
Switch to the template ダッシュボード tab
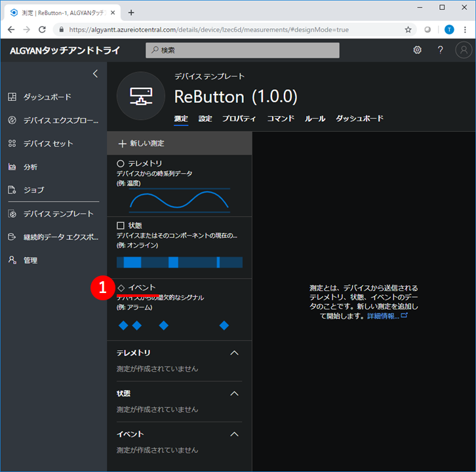(360, 119)
